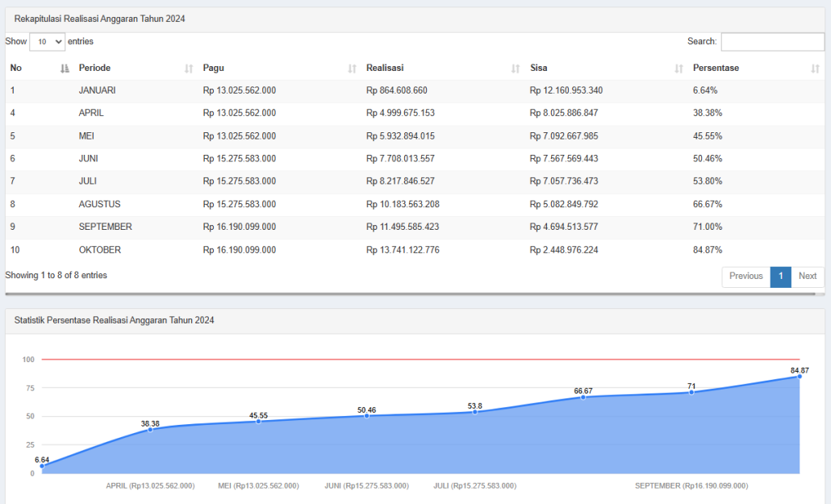Image resolution: width=831 pixels, height=504 pixels.
Task: Click realisasi value Rp 10.183.563.208
Action: coord(403,204)
